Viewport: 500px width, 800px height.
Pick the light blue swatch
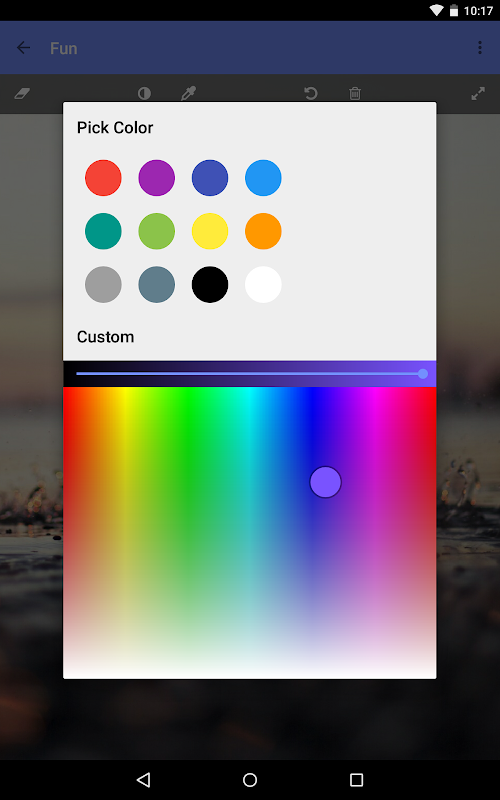point(263,178)
